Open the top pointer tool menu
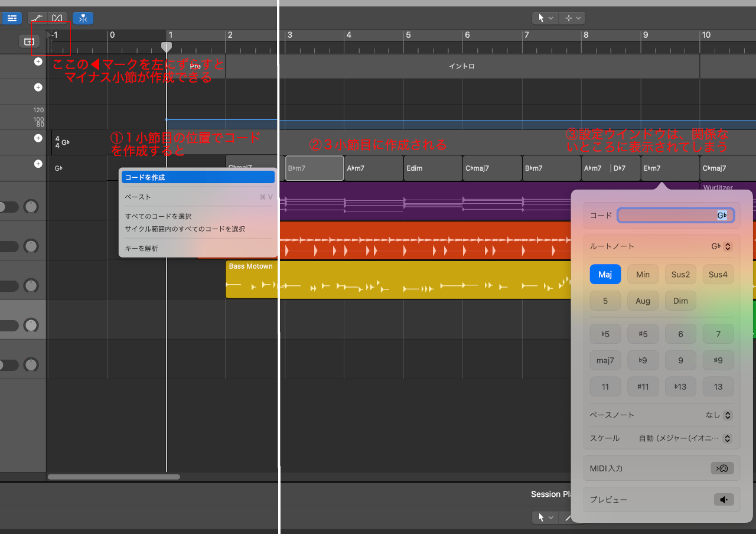The height and width of the screenshot is (534, 756). click(x=545, y=18)
